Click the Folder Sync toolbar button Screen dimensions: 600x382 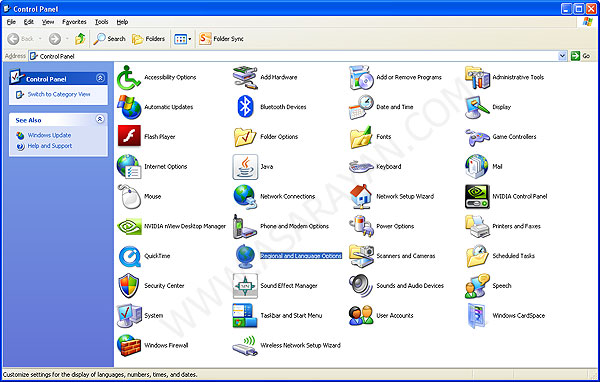[x=221, y=39]
